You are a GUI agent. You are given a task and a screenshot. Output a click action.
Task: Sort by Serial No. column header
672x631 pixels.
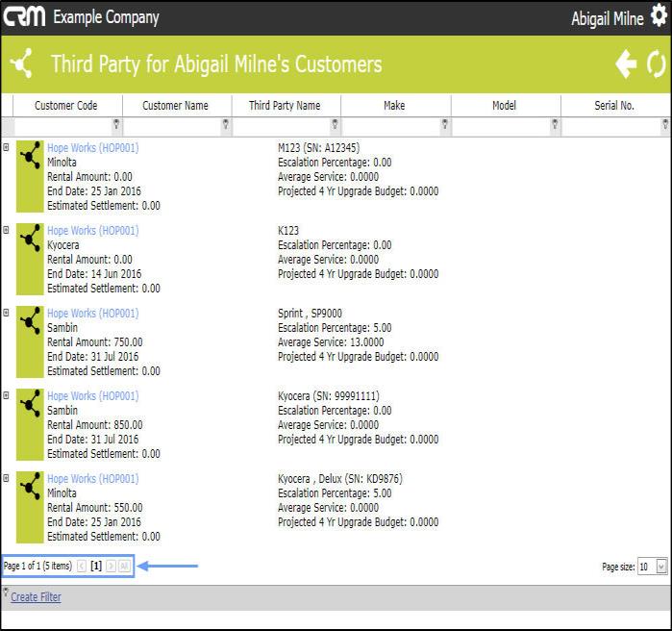tap(614, 106)
